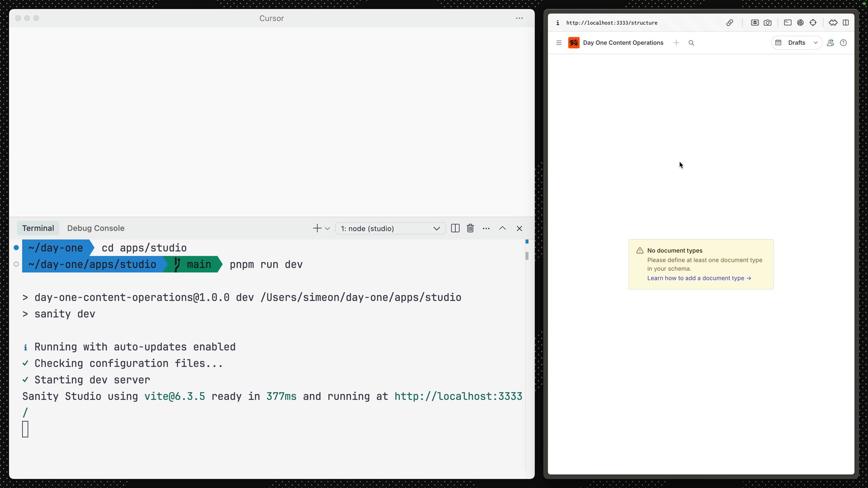The height and width of the screenshot is (488, 868).
Task: Open the Studio search magnifier
Action: tap(691, 43)
